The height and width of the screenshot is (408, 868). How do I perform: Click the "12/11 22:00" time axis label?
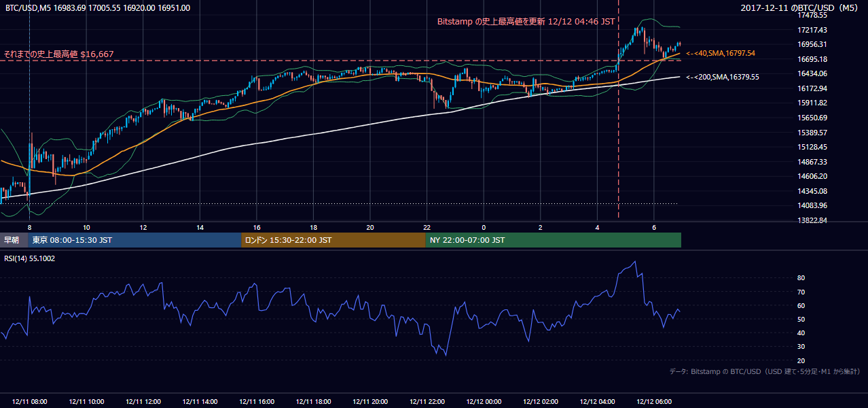(427, 402)
